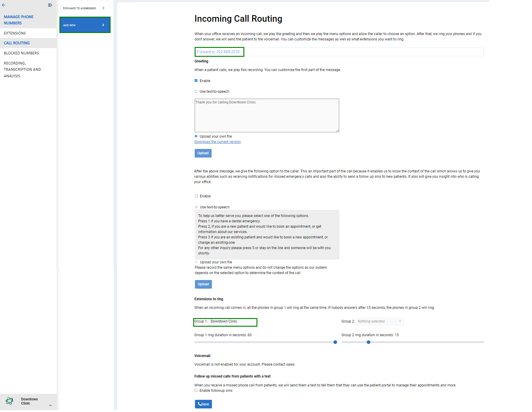Click chevron on Forward to 4109600630

pyautogui.click(x=103, y=8)
